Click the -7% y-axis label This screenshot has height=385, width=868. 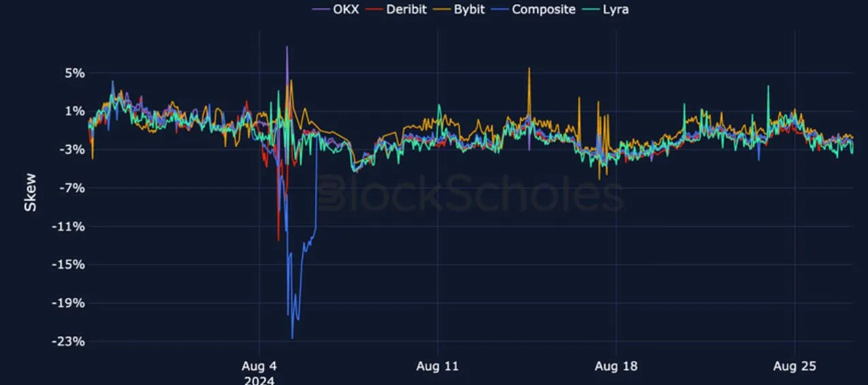pos(73,188)
